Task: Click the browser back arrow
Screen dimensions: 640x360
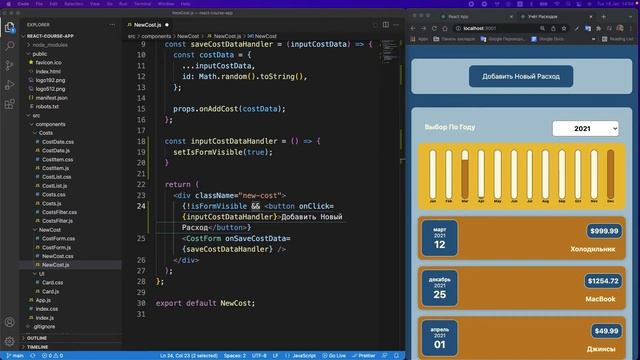Action: (x=413, y=28)
